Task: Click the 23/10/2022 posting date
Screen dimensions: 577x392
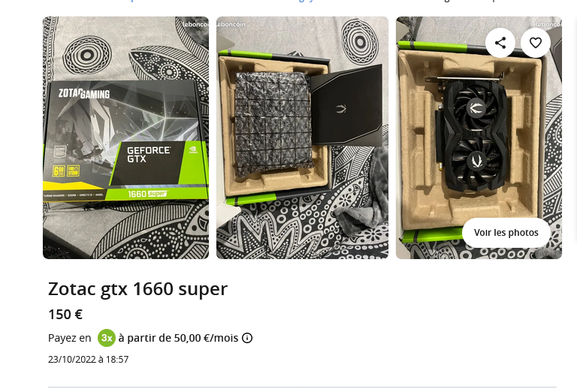Action: (x=89, y=360)
